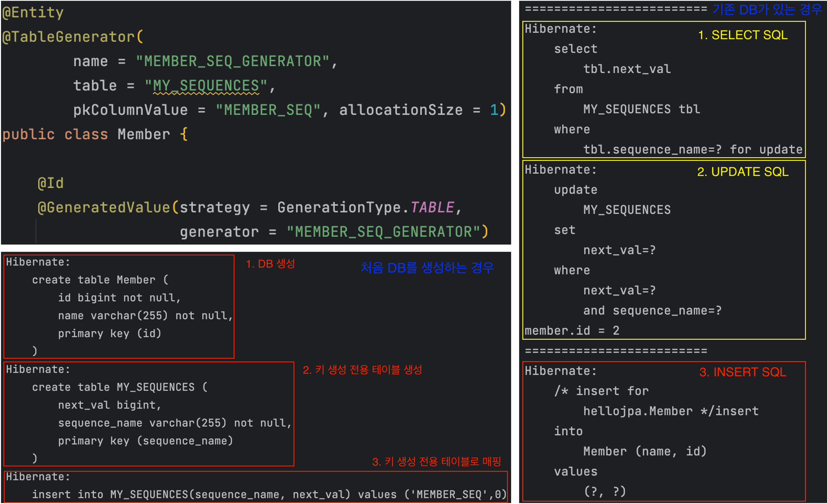Click the Member class name
Viewport: 827px width, 504px height.
(144, 135)
